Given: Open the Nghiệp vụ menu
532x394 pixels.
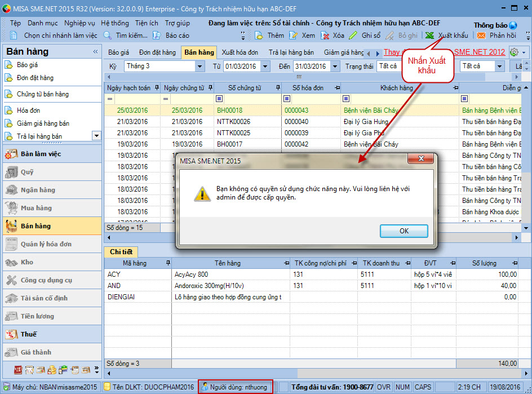Looking at the screenshot, I should click(79, 23).
